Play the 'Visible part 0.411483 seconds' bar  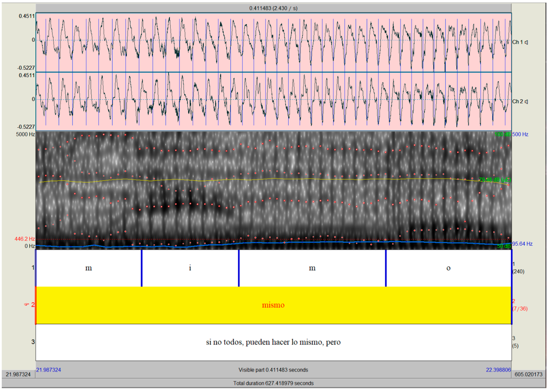(x=273, y=370)
